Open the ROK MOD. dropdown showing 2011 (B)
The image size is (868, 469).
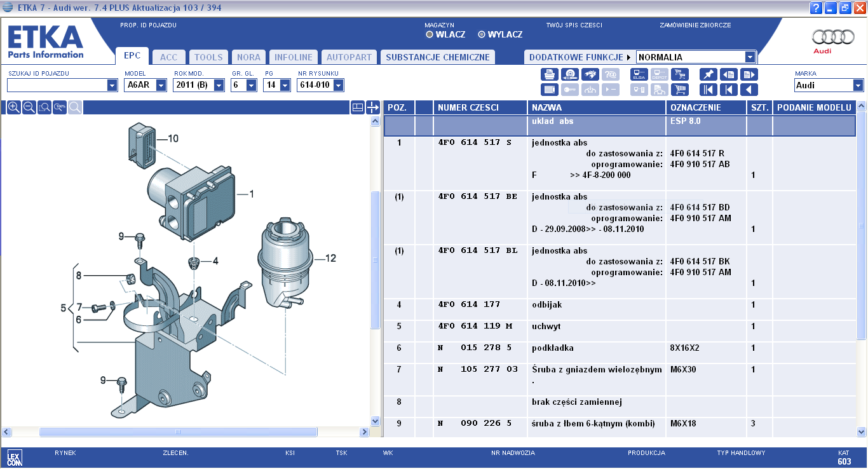[219, 85]
